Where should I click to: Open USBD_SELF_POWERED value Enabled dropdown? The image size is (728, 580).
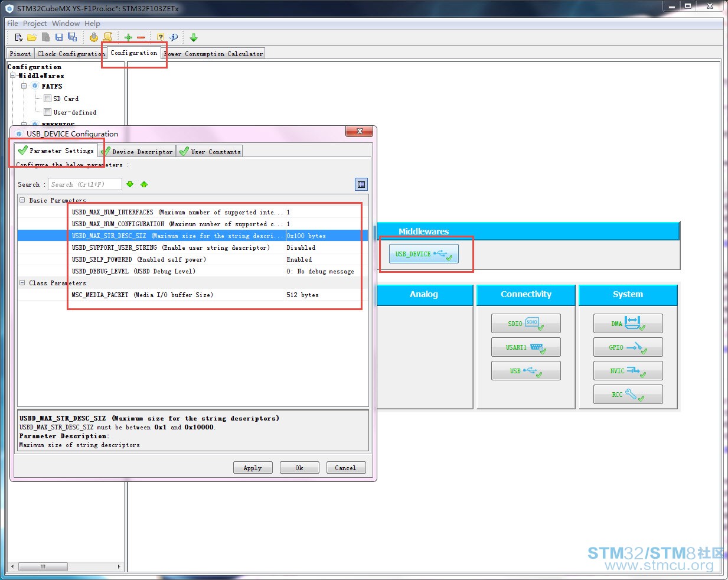[327, 259]
